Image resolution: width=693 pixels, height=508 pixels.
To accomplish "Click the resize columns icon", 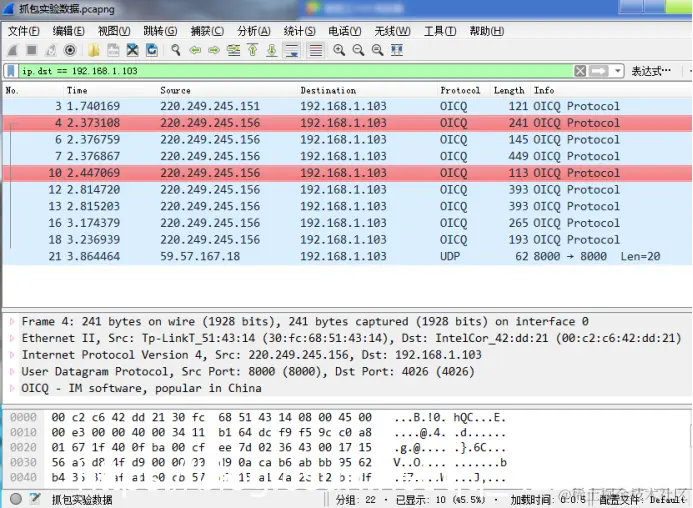I will [397, 50].
